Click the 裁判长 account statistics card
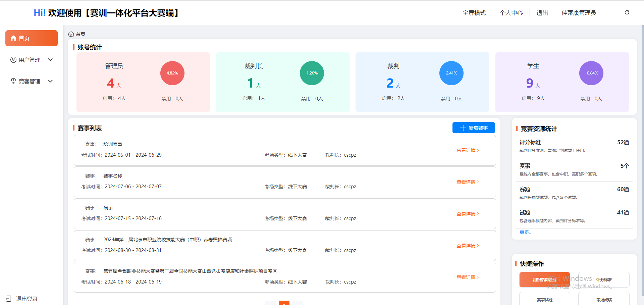Viewport: 644px width, 305px height. coord(283,82)
